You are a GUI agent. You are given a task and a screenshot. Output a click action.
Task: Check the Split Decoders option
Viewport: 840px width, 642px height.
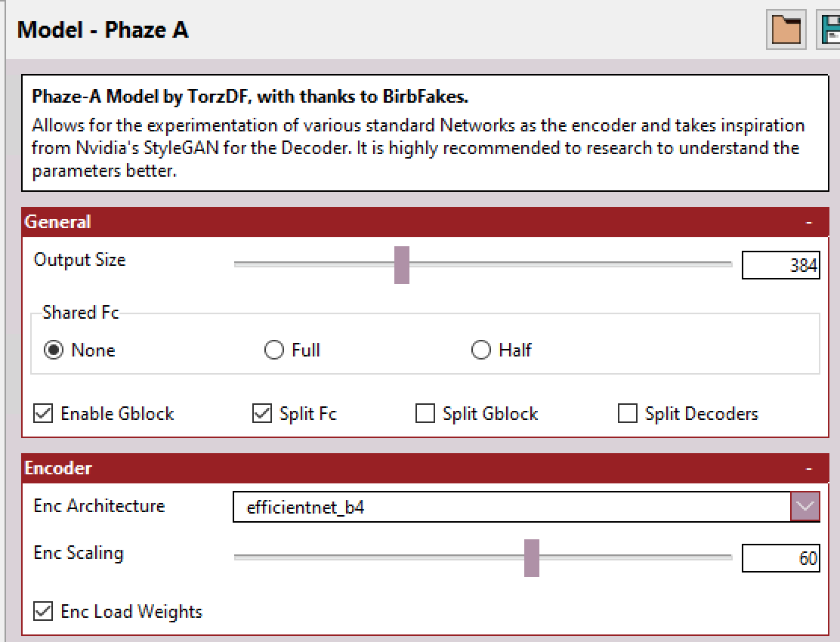pos(627,413)
